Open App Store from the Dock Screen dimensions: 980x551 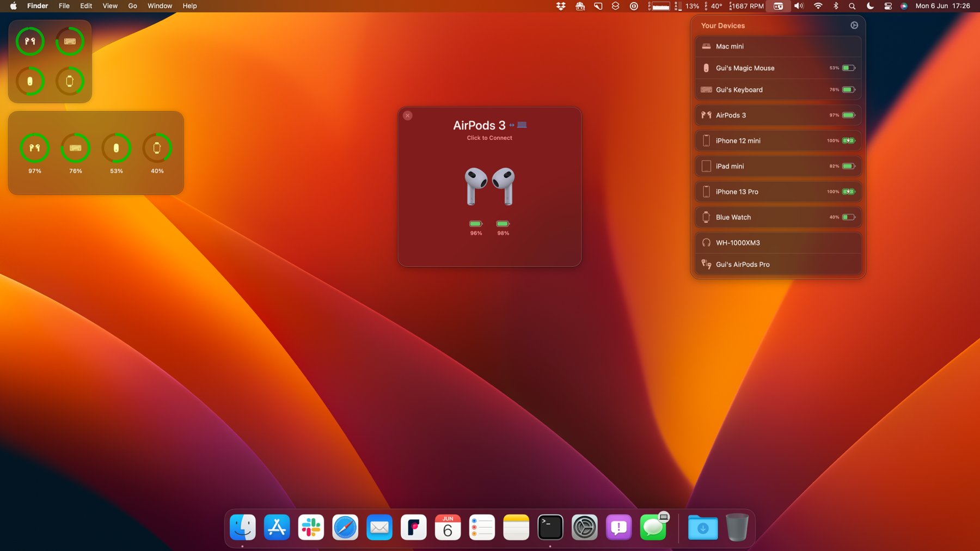coord(277,527)
